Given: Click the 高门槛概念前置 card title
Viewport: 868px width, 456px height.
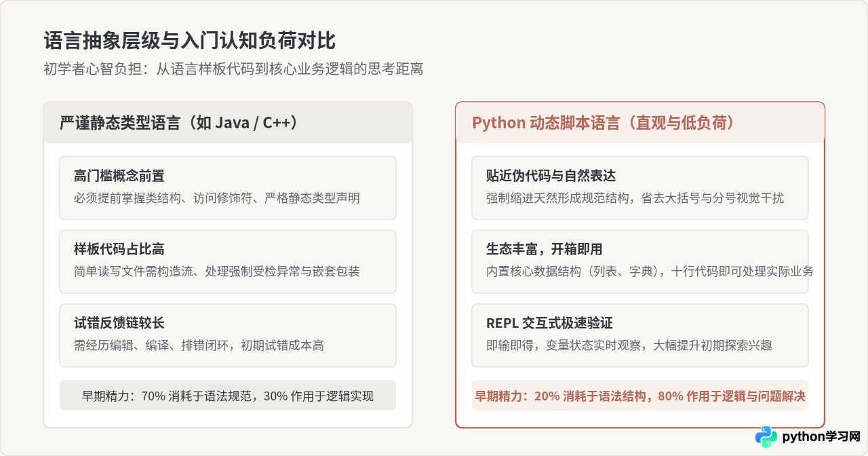Looking at the screenshot, I should 119,176.
